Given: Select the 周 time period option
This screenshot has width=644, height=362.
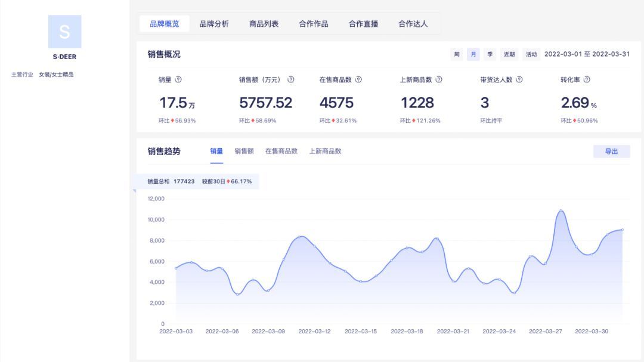Looking at the screenshot, I should (456, 54).
